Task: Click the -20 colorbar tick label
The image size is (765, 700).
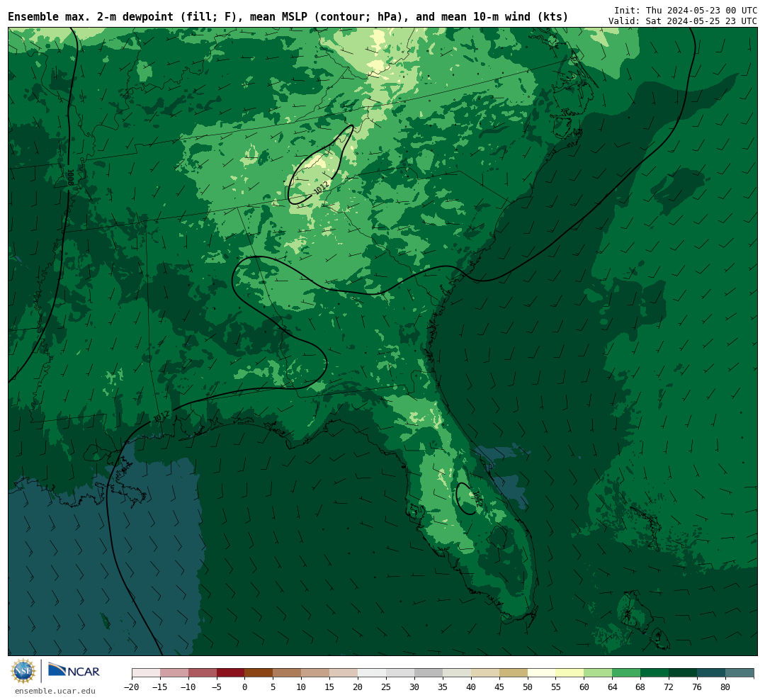Action: [132, 687]
